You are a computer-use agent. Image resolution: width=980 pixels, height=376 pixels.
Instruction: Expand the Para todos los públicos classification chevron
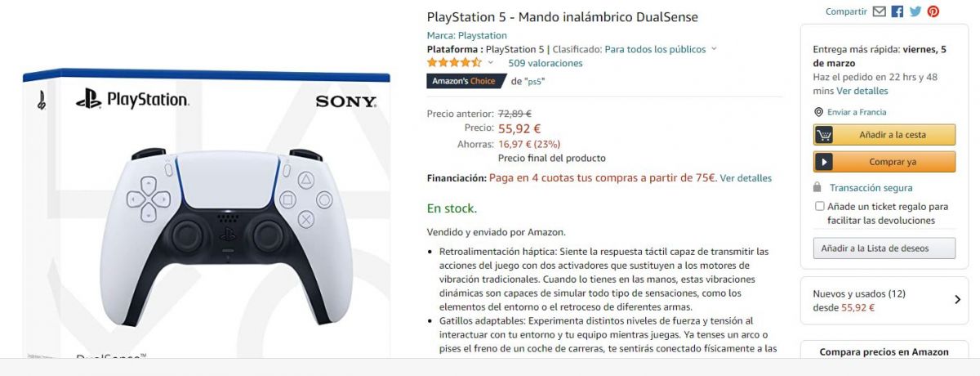click(x=714, y=49)
